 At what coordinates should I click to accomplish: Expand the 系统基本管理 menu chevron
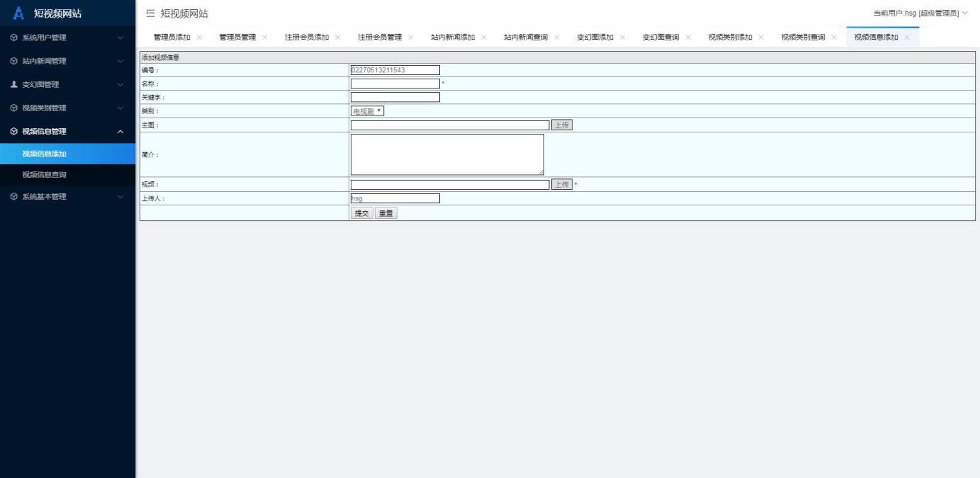click(120, 196)
